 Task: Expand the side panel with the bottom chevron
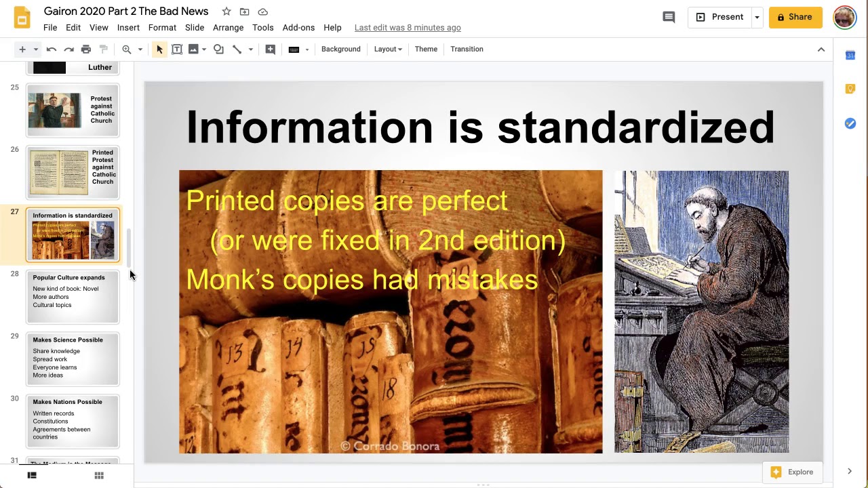[850, 471]
